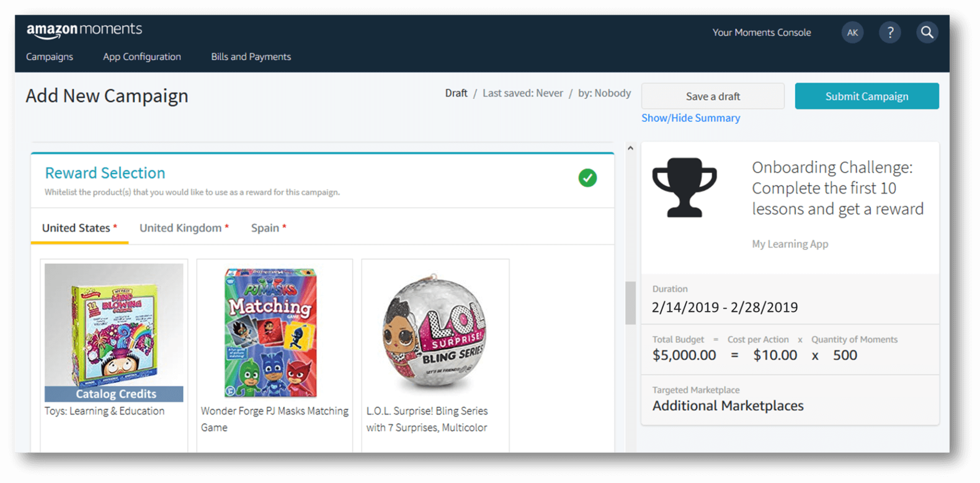Screen dimensions: 980x483
Task: Click the search magnifier icon
Action: 927,33
